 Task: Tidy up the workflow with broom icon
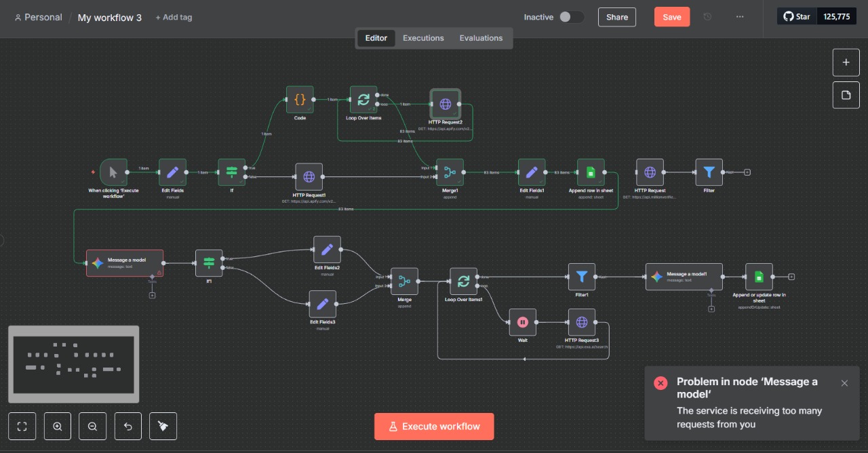point(163,427)
